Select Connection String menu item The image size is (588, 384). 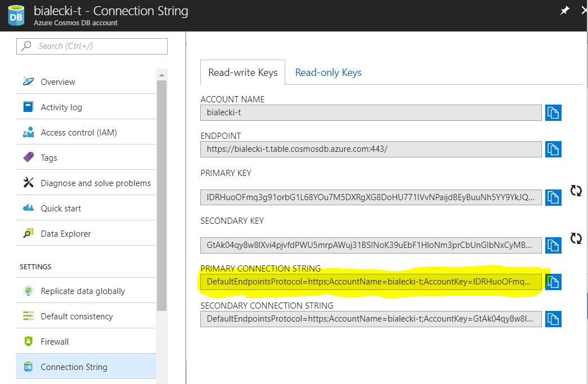[x=86, y=367]
